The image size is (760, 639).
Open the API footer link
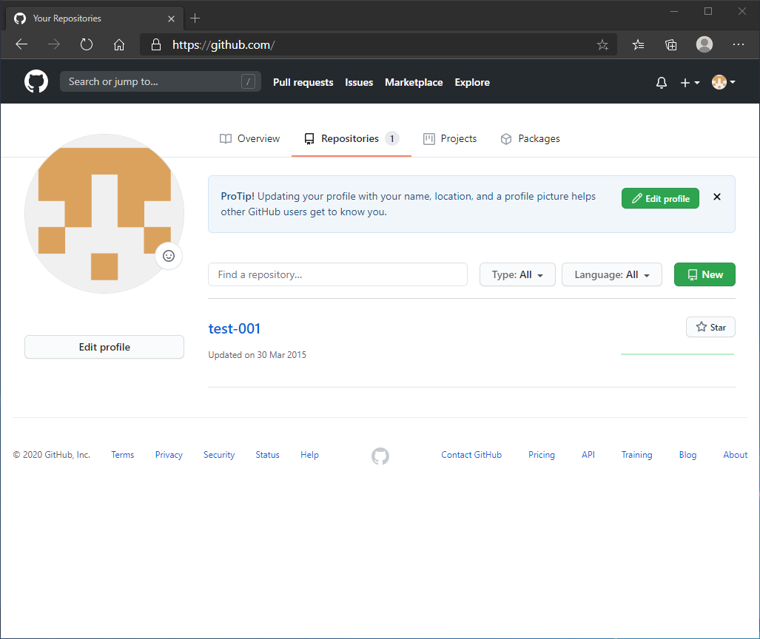pyautogui.click(x=588, y=455)
